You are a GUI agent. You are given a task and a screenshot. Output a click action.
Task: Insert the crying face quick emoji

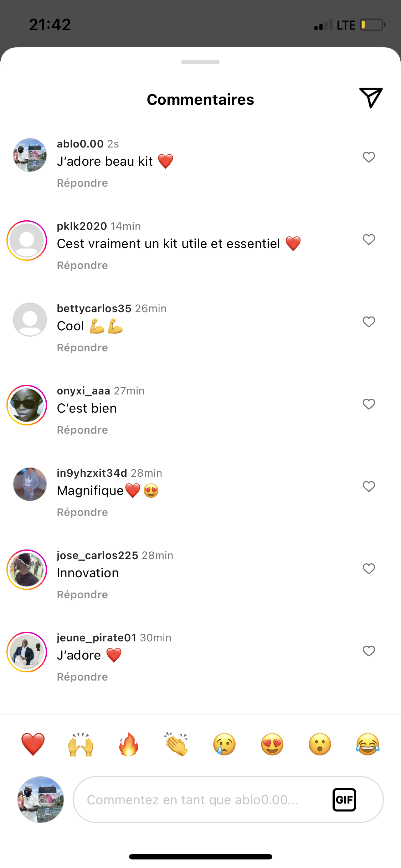pos(224,744)
